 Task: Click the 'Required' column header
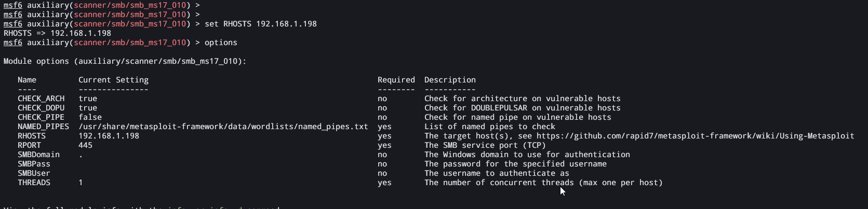pyautogui.click(x=396, y=80)
